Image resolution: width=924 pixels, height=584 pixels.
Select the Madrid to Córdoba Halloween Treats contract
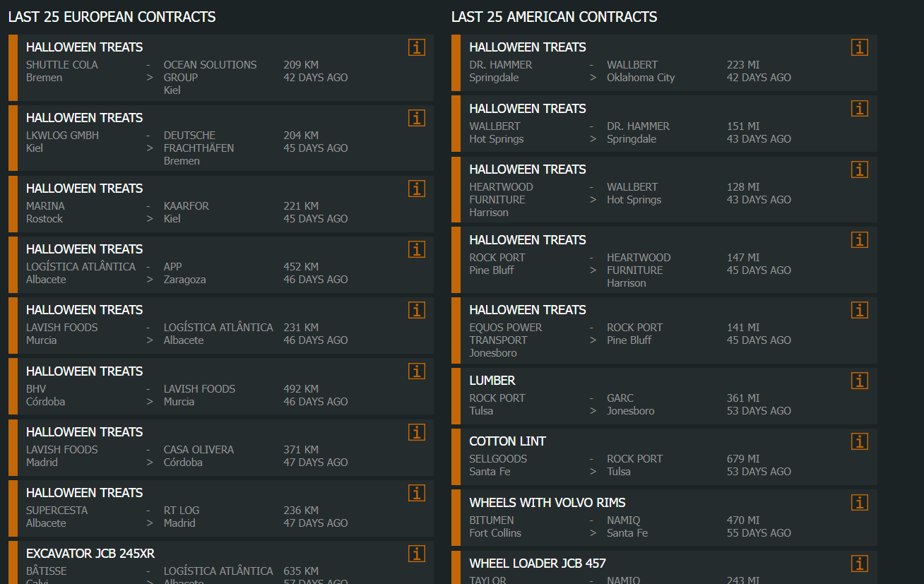pos(212,446)
